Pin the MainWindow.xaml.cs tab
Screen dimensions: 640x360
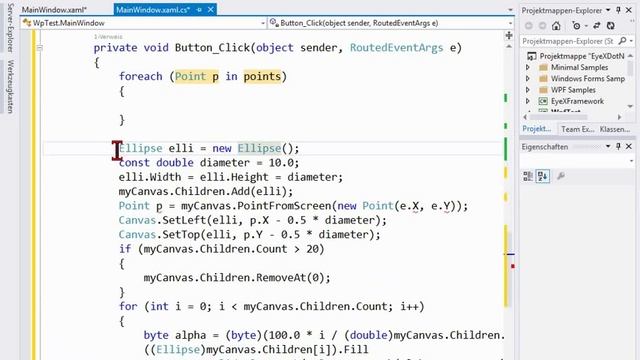(199, 9)
